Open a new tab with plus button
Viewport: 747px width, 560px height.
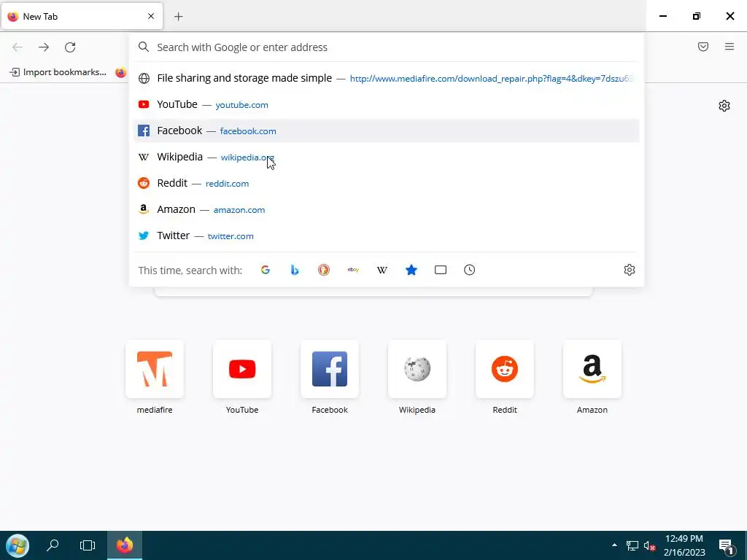(178, 17)
